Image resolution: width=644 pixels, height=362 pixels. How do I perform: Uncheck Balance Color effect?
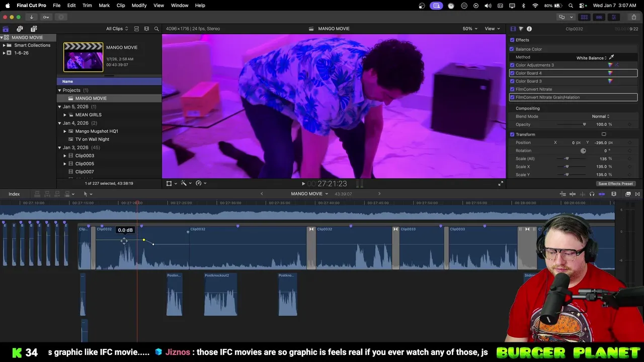[x=512, y=49]
